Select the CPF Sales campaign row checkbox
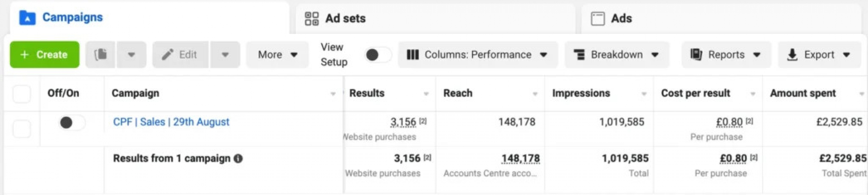This screenshot has width=868, height=195. coord(22,129)
